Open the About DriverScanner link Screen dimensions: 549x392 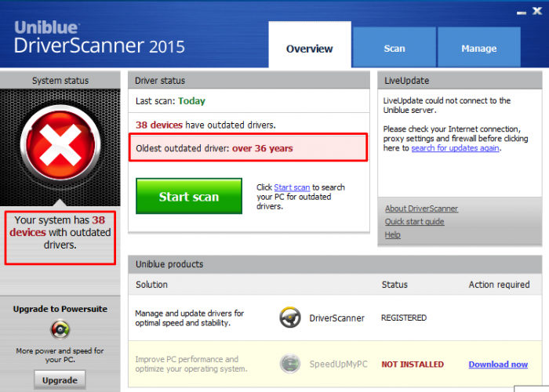click(421, 209)
